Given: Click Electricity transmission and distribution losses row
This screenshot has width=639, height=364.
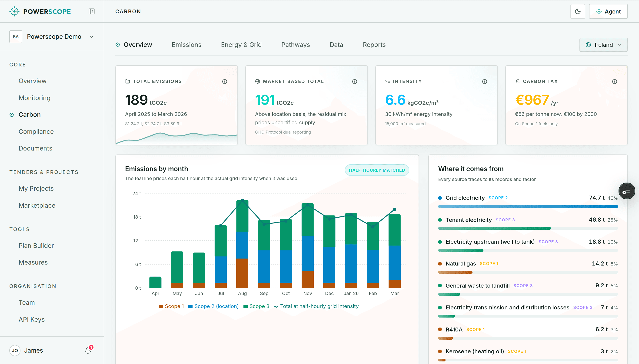Looking at the screenshot, I should [528, 311].
